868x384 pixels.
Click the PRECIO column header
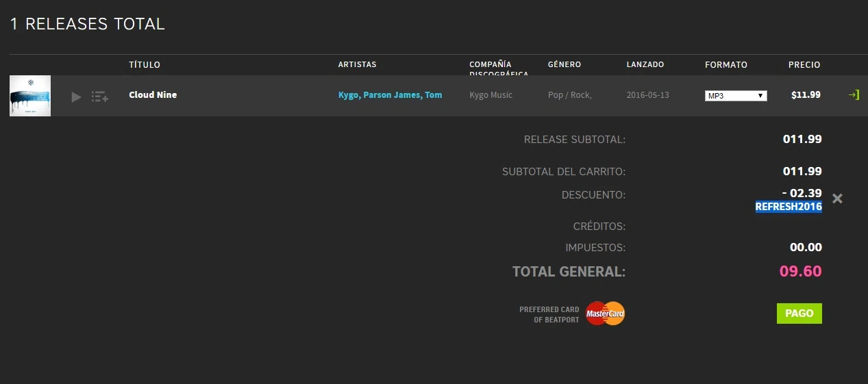(x=804, y=65)
